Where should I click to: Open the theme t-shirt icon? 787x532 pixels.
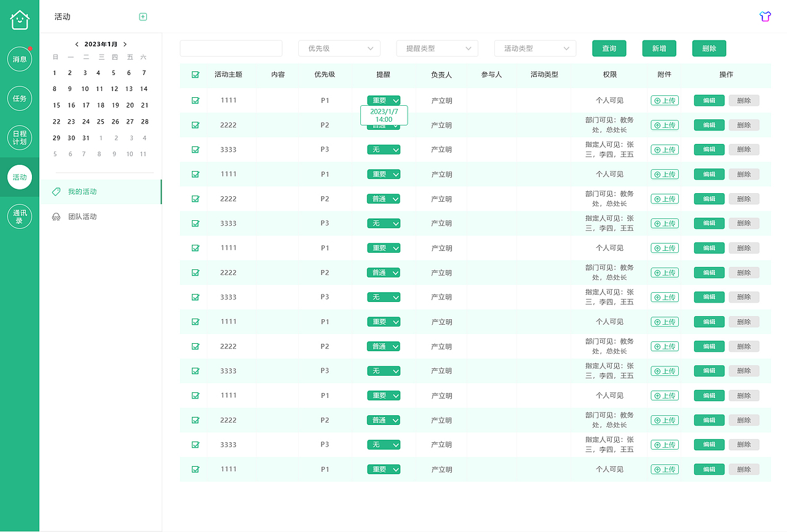[x=765, y=17]
